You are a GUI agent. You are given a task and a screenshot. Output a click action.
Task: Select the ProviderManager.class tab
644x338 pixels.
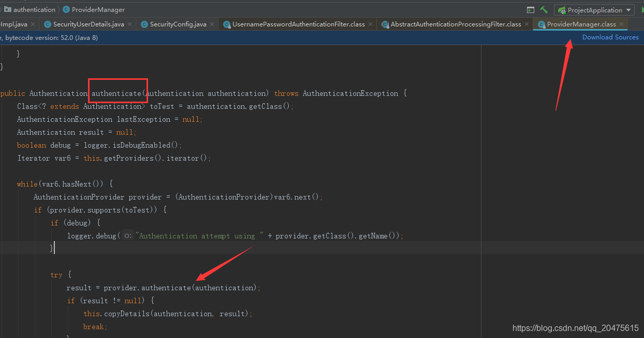pos(581,24)
